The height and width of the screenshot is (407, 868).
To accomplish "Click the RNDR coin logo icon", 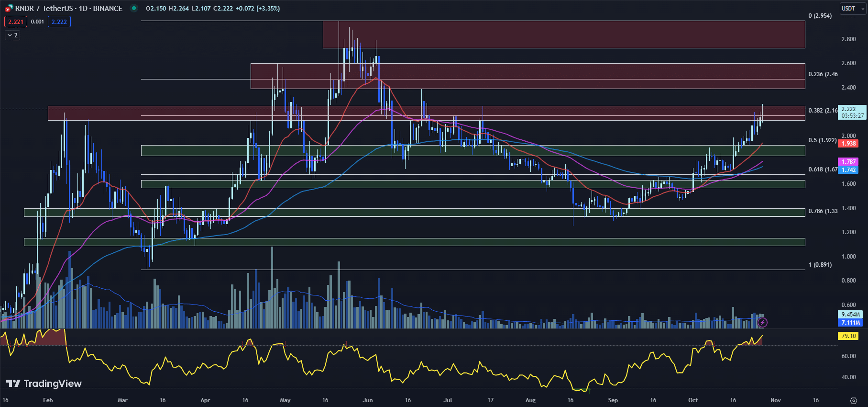I will (x=9, y=8).
